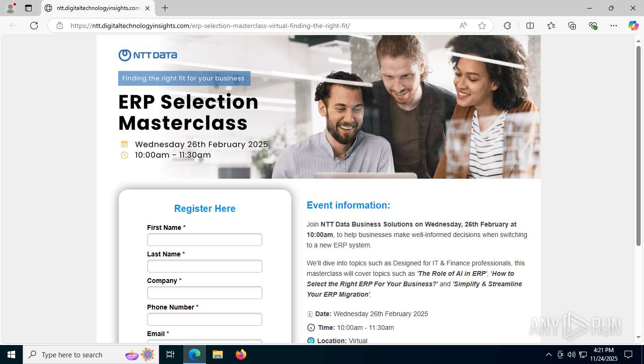The height and width of the screenshot is (364, 644).
Task: Click the vertical scrollbar thumb
Action: pyautogui.click(x=638, y=146)
